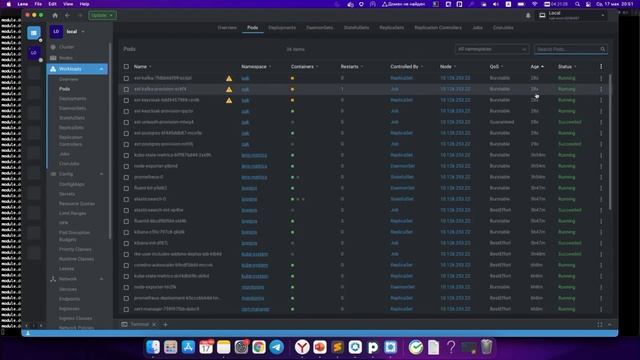Open Yandex Browser from the Dock

[302, 347]
